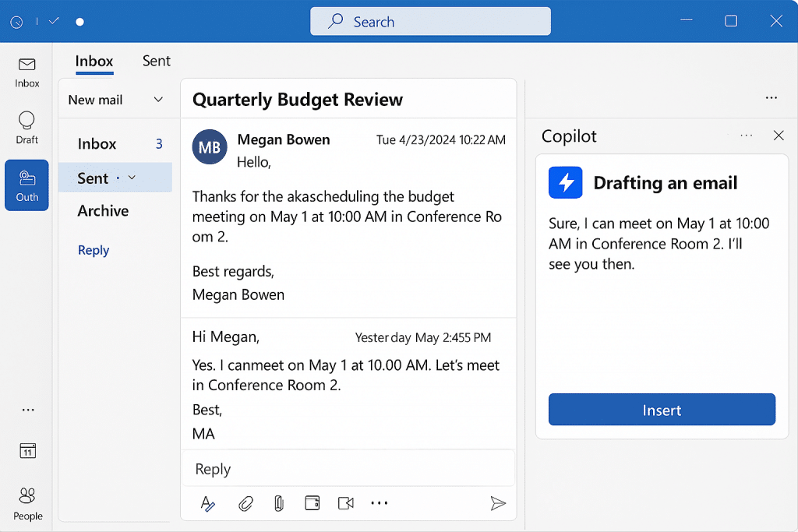Open Copilot panel more options menu
This screenshot has width=798, height=532.
[747, 136]
